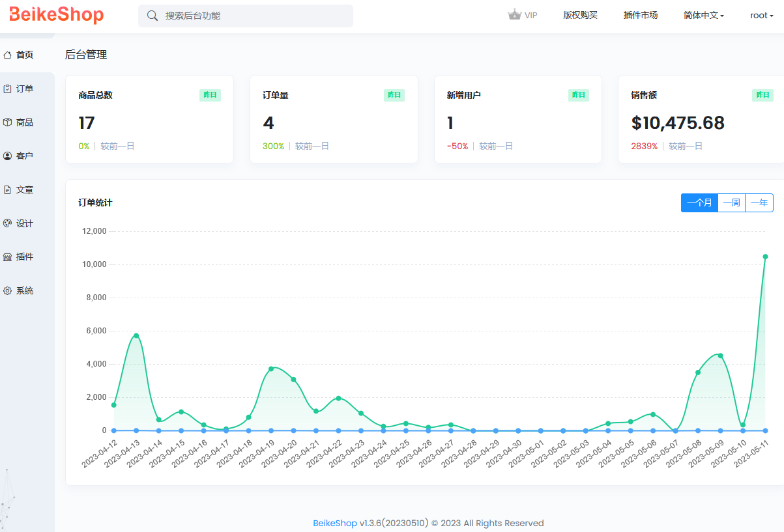
Task: Open 设计 in sidebar menu
Action: click(x=25, y=223)
